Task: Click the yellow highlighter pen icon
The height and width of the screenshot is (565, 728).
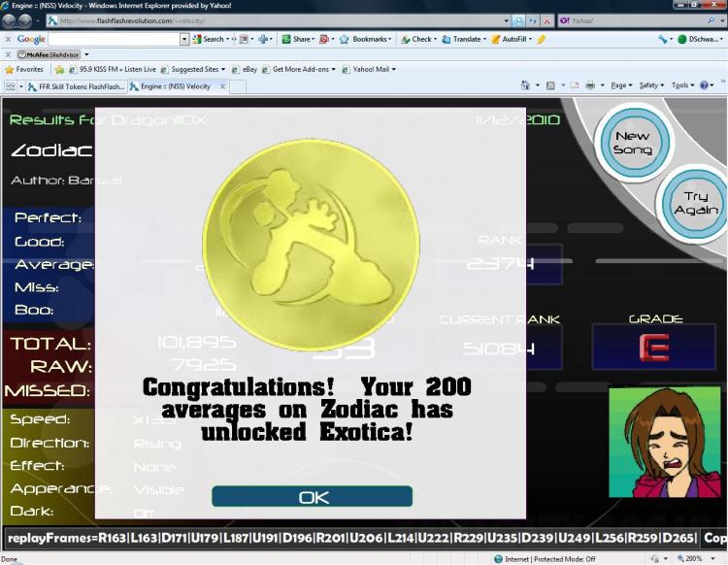Action: [541, 40]
